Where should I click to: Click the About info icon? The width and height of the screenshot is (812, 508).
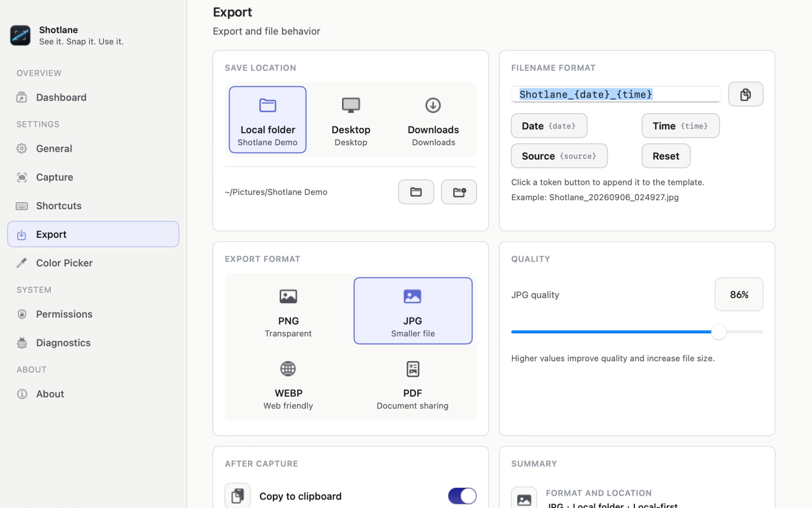(x=22, y=394)
